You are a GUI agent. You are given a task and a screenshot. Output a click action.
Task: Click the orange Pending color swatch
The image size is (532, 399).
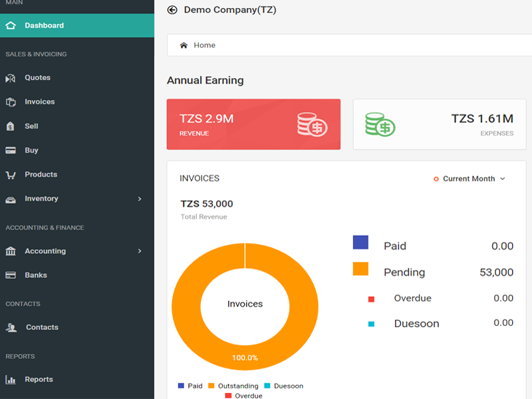coord(360,269)
